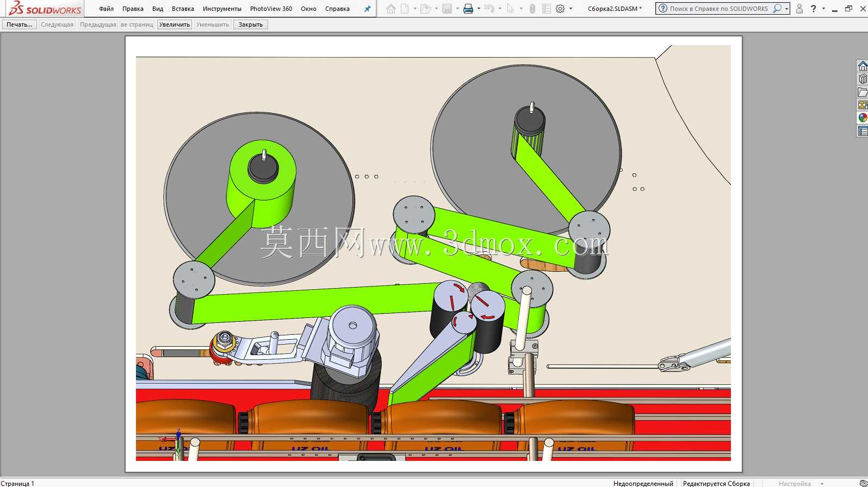Open Appearances color ball tab in task pane
This screenshot has width=868, height=487.
click(863, 118)
